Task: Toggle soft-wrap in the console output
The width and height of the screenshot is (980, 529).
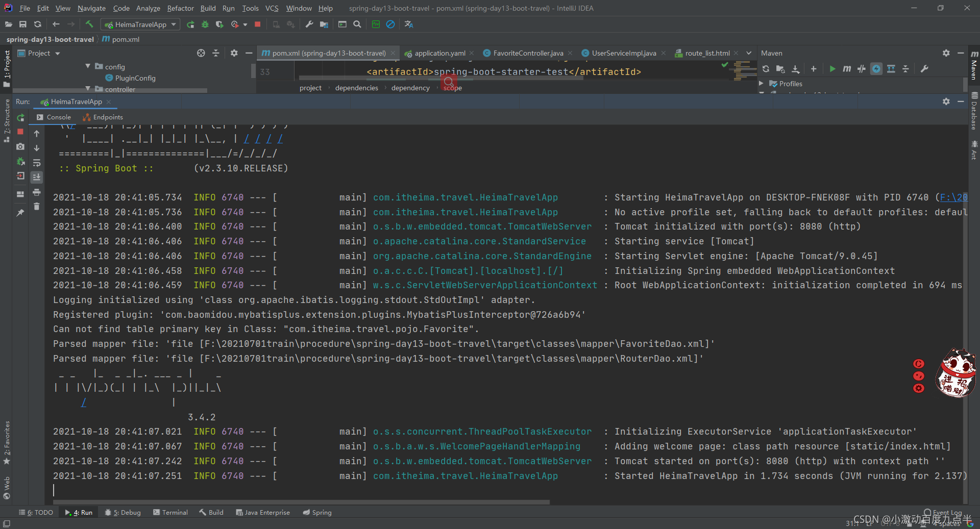Action: [36, 163]
